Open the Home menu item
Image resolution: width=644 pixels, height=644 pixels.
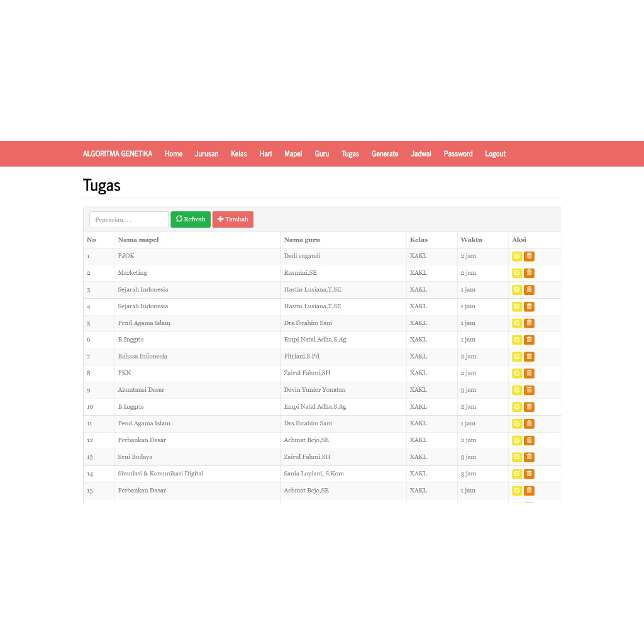click(174, 153)
